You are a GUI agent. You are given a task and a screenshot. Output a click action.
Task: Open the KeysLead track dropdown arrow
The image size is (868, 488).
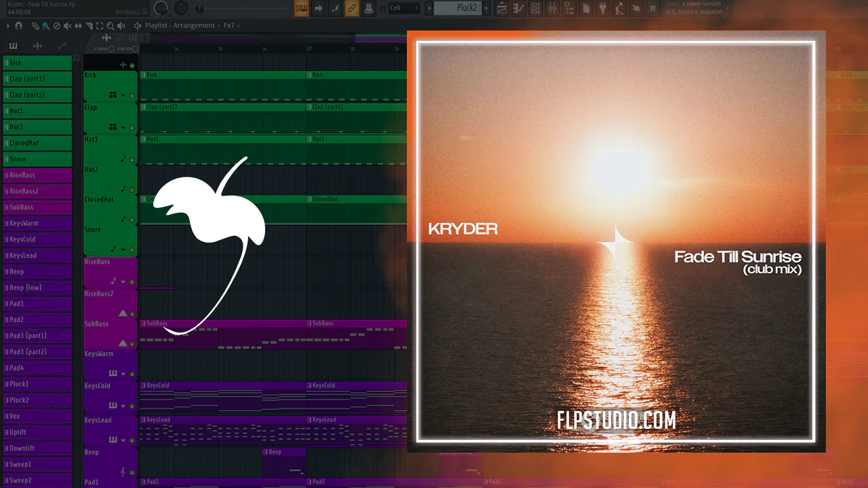pos(123,441)
